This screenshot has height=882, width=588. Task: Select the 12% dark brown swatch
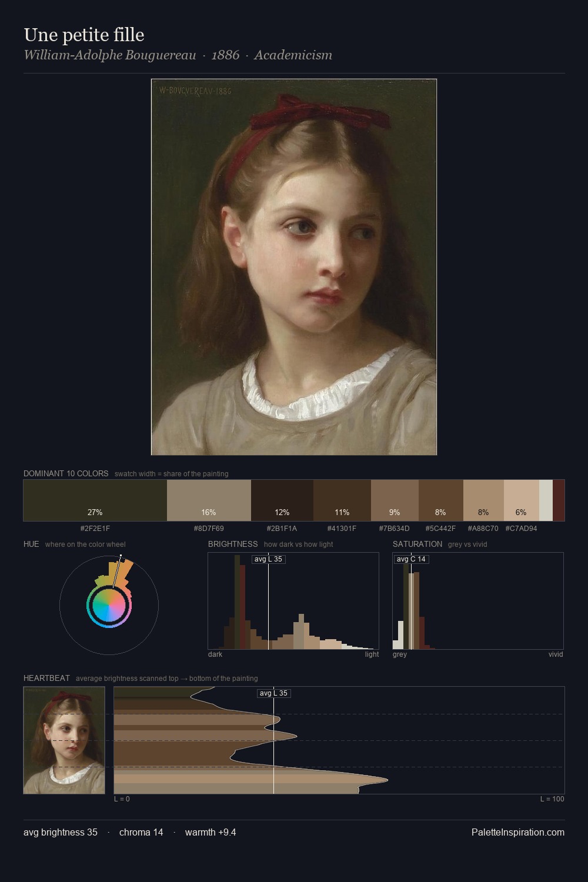(282, 500)
